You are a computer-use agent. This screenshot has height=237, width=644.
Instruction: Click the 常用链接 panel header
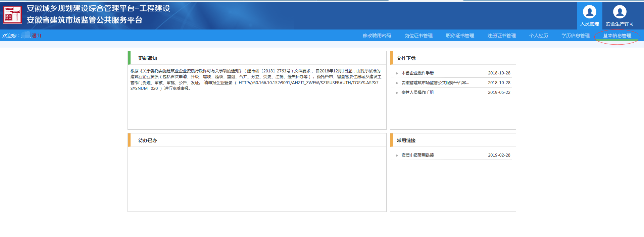[406, 140]
